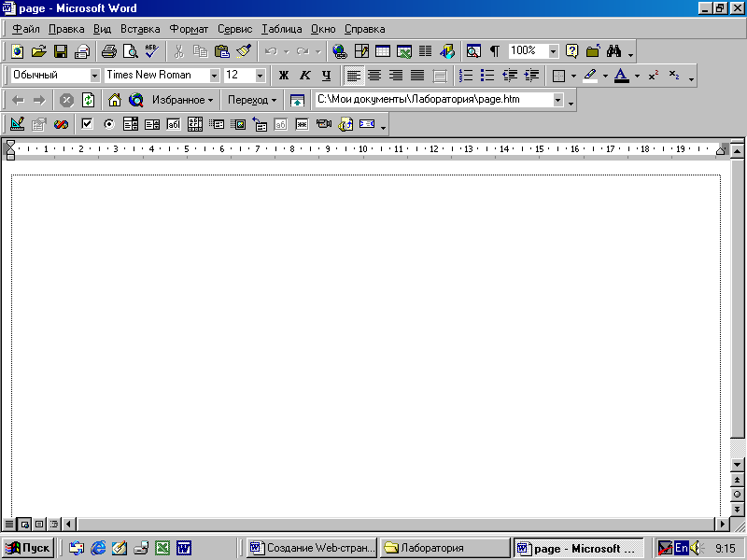747x560 pixels.
Task: Click the Copy icon
Action: 201,51
